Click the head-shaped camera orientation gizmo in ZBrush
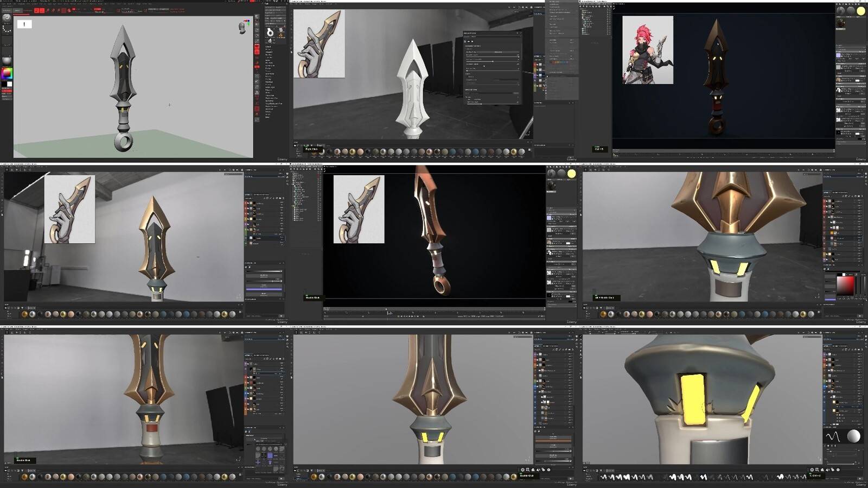 [242, 28]
